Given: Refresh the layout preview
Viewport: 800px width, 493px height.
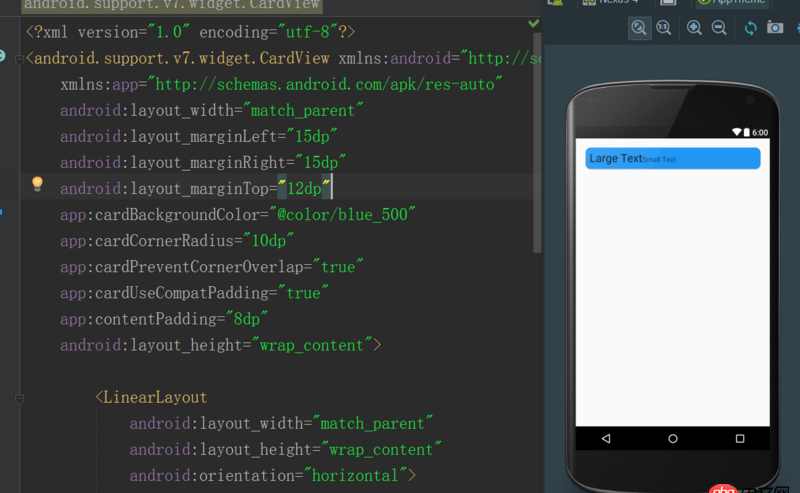Looking at the screenshot, I should [750, 28].
